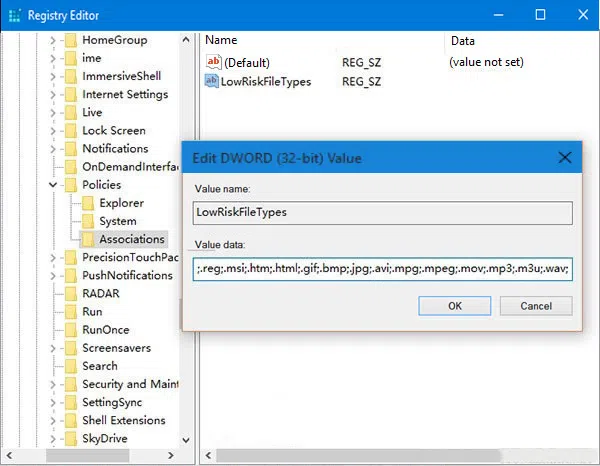Expand the Screensavers key
600x466 pixels.
pos(53,348)
